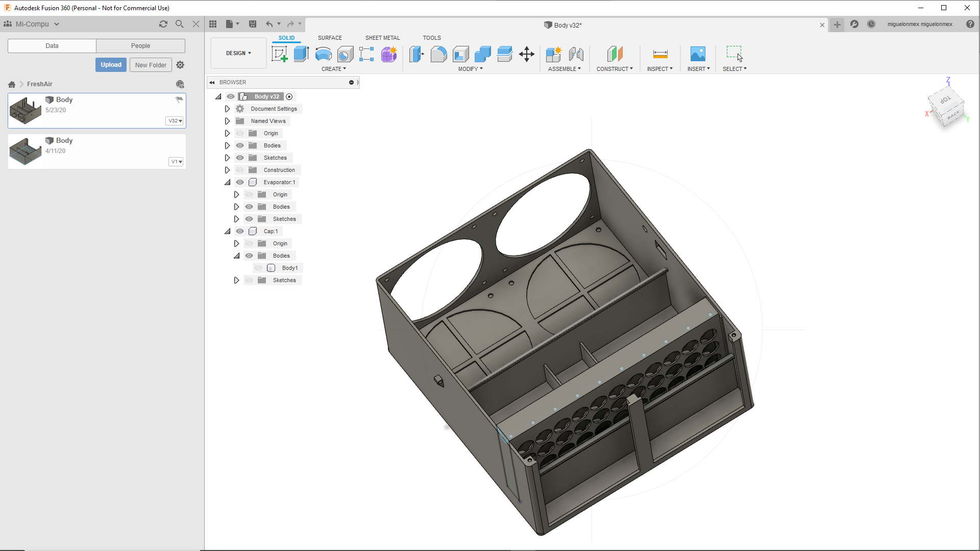The image size is (980, 551).
Task: Click the Insert image icon
Action: (697, 54)
